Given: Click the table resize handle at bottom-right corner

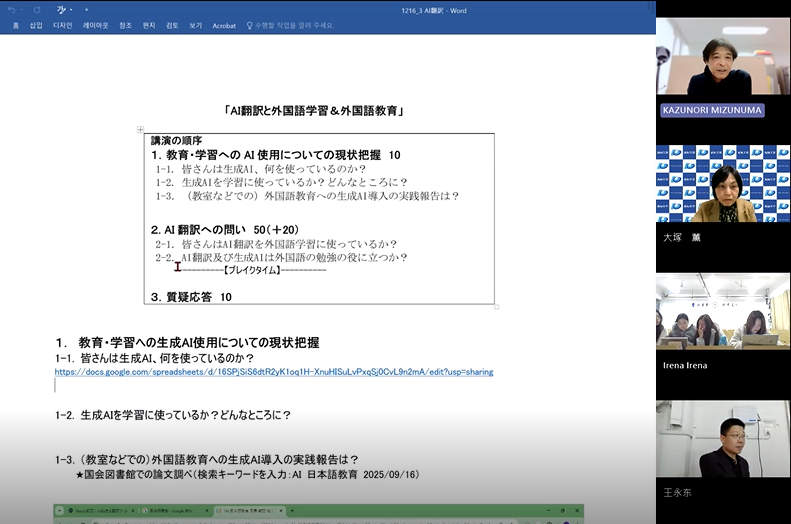Looking at the screenshot, I should [x=497, y=306].
